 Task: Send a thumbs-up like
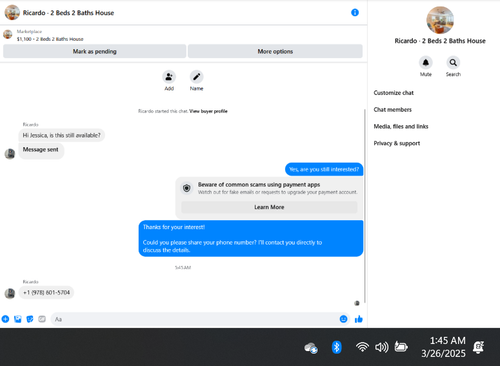tap(359, 319)
